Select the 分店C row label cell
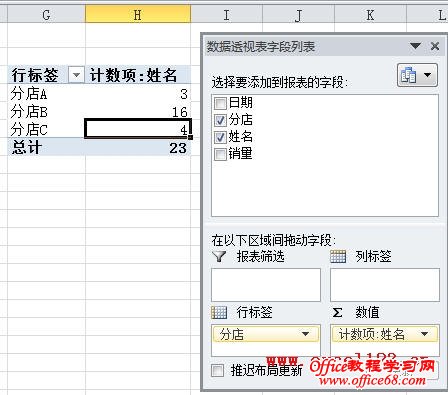This screenshot has height=395, width=448. (x=46, y=129)
